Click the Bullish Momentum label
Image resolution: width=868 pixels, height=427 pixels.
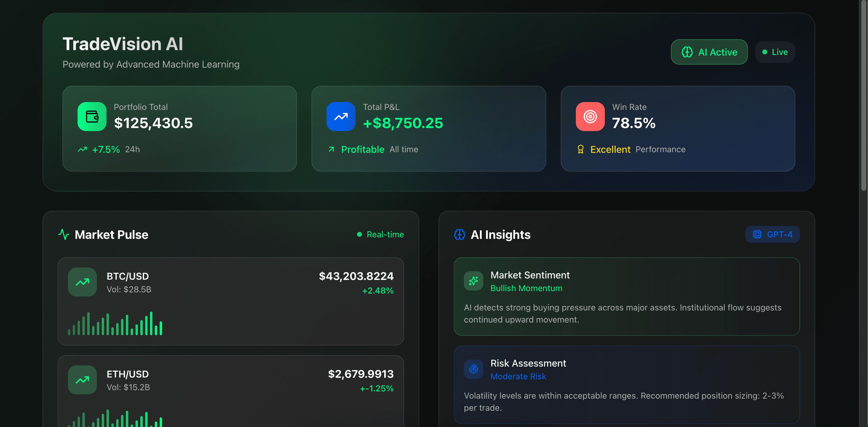point(526,288)
